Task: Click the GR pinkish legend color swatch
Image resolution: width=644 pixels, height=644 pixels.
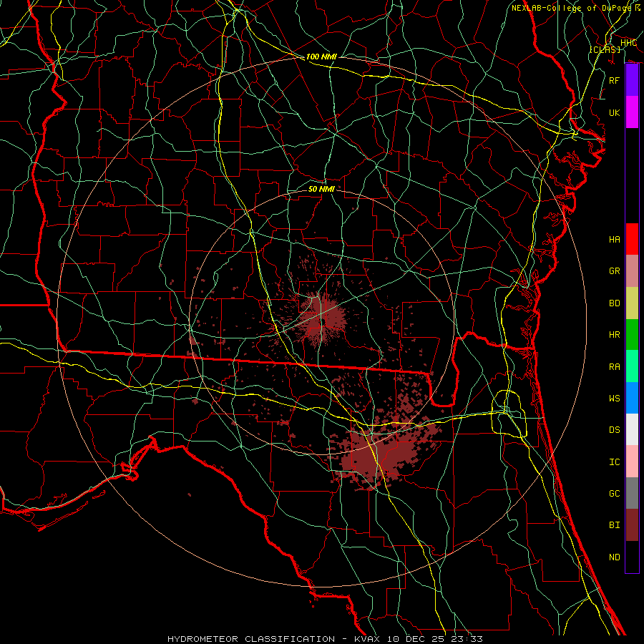Action: (x=632, y=270)
